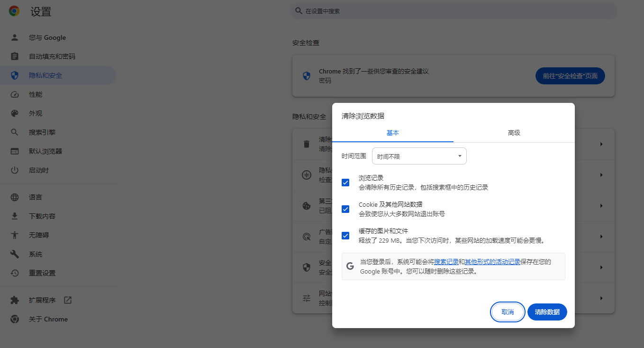
Task: Click the 扩展程序 puzzle piece icon
Action: (15, 300)
